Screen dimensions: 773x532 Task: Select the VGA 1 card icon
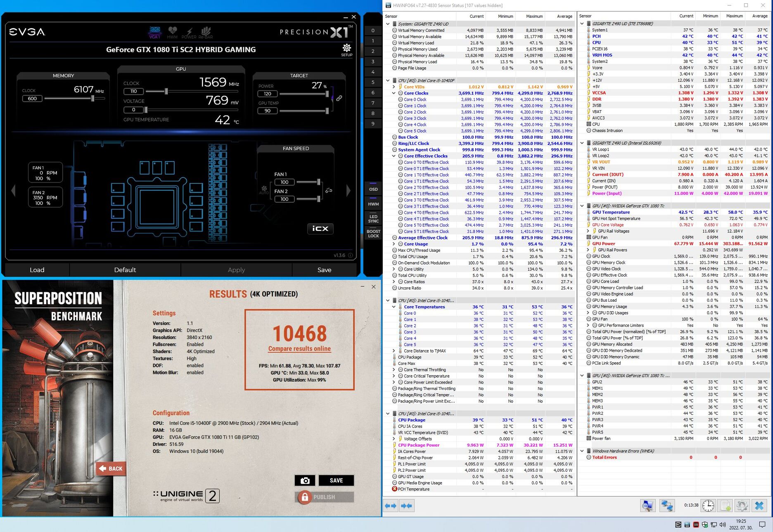pyautogui.click(x=155, y=32)
